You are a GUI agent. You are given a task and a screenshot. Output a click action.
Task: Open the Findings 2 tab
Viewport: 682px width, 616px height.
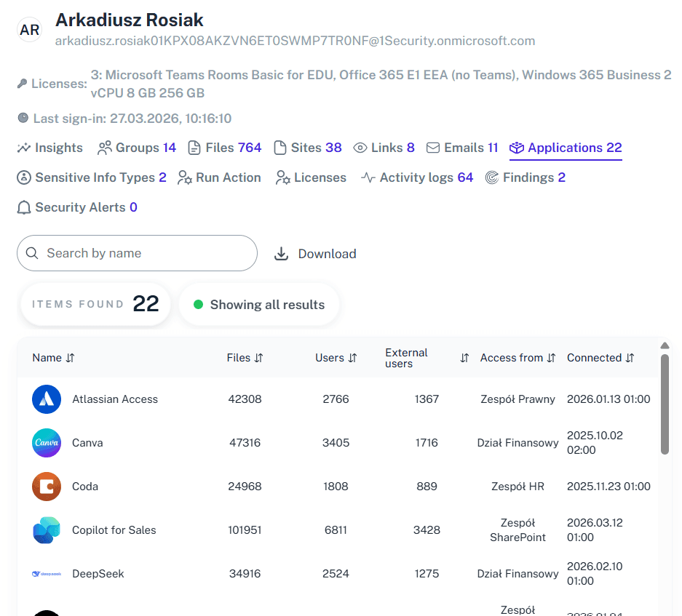pyautogui.click(x=526, y=177)
